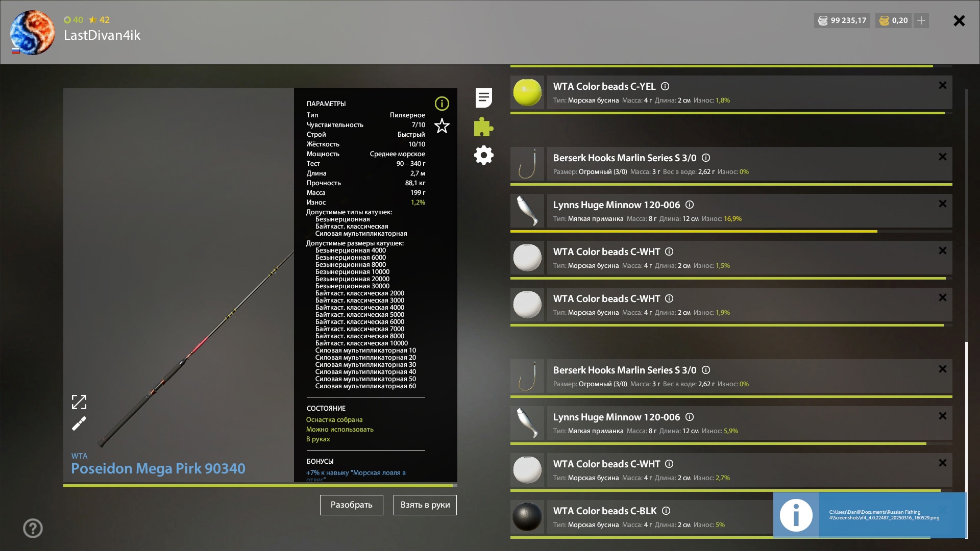
Task: Show info for WTA Color beads C-BLK
Action: tap(666, 511)
